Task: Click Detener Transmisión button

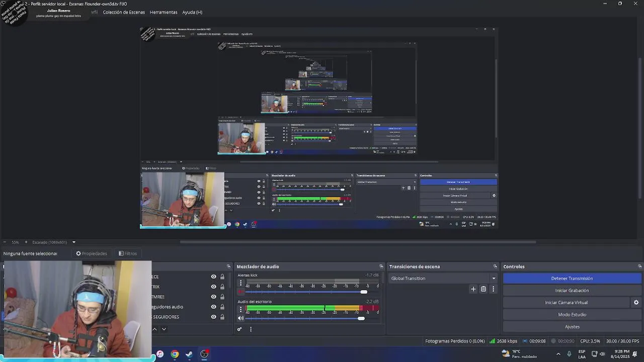Action: (x=572, y=279)
